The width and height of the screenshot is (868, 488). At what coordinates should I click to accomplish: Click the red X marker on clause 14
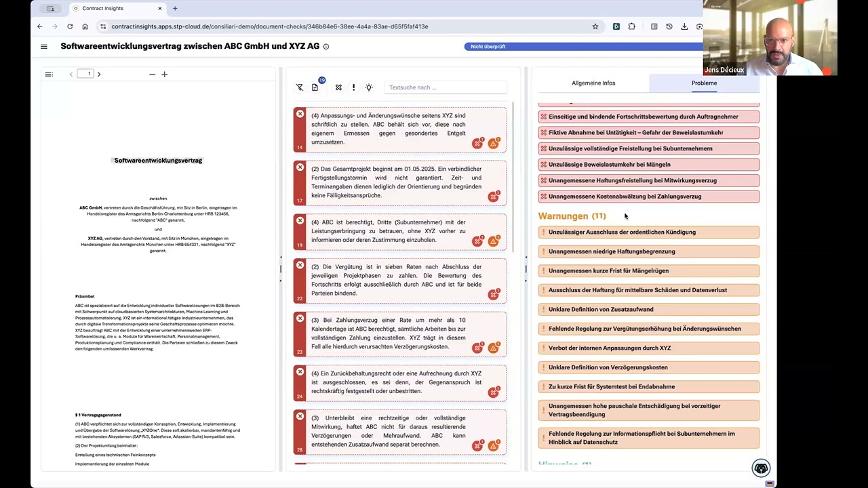300,114
